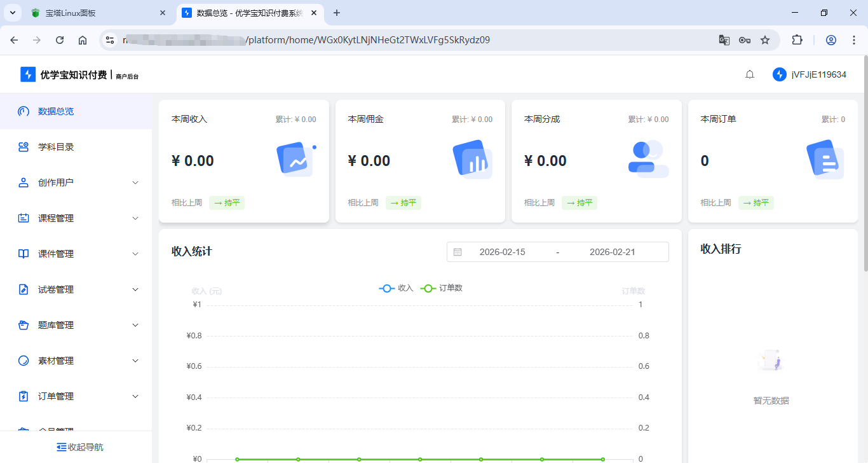The height and width of the screenshot is (463, 868).
Task: Open 创作用户 via its person icon
Action: (x=24, y=182)
